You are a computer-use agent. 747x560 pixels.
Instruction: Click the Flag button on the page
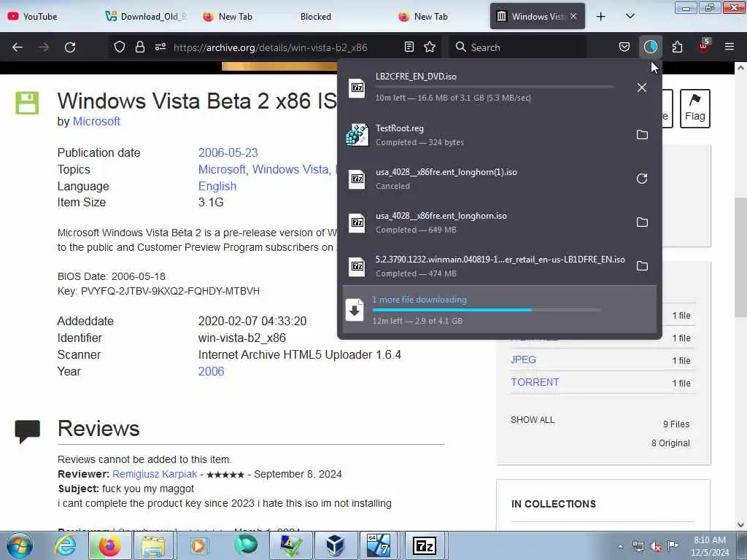[x=694, y=109]
